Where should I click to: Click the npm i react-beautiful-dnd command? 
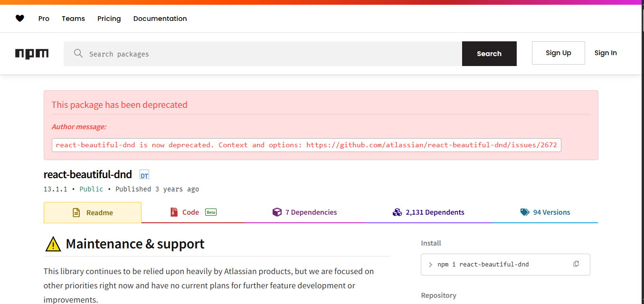tap(483, 265)
